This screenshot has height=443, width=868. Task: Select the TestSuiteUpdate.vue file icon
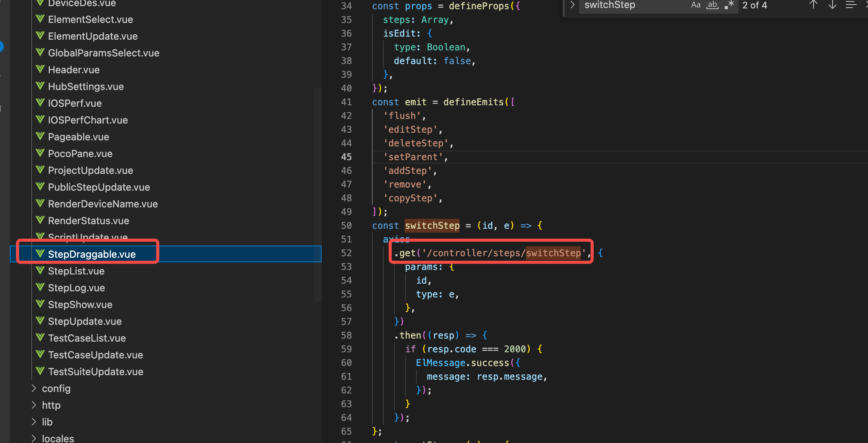pos(40,371)
